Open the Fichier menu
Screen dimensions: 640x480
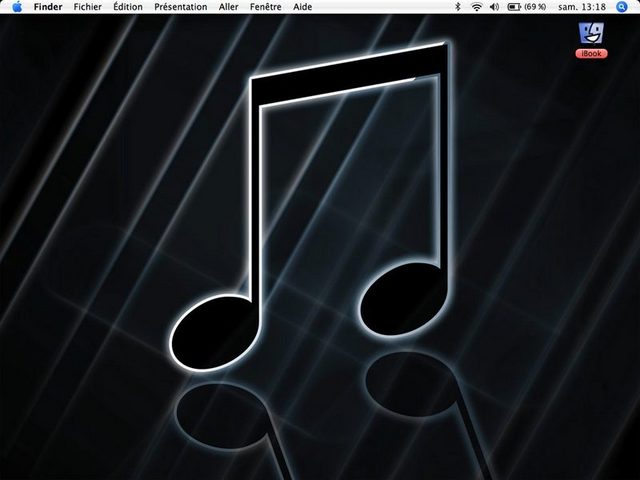(x=88, y=7)
